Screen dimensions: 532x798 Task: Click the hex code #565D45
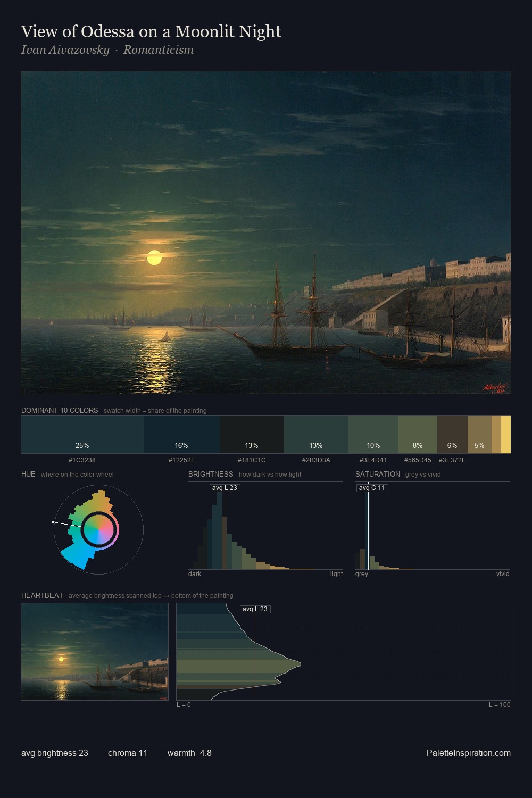pos(418,460)
